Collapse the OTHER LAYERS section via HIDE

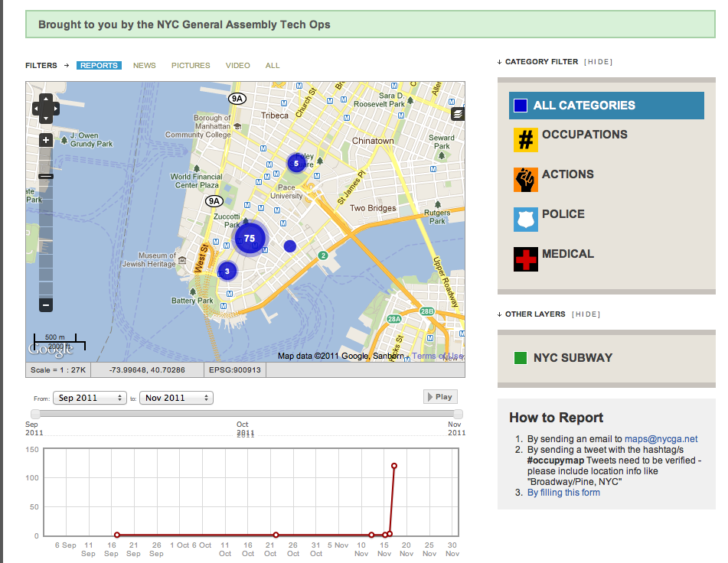tap(586, 314)
